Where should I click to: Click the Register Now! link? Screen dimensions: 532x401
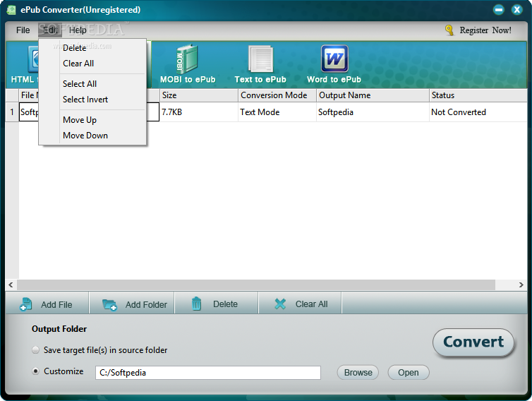(485, 30)
